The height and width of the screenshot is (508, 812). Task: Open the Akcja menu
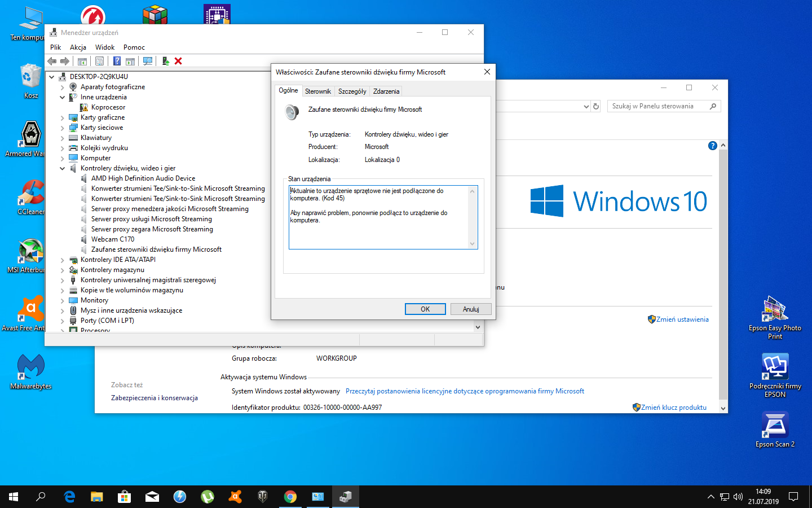[x=78, y=47]
